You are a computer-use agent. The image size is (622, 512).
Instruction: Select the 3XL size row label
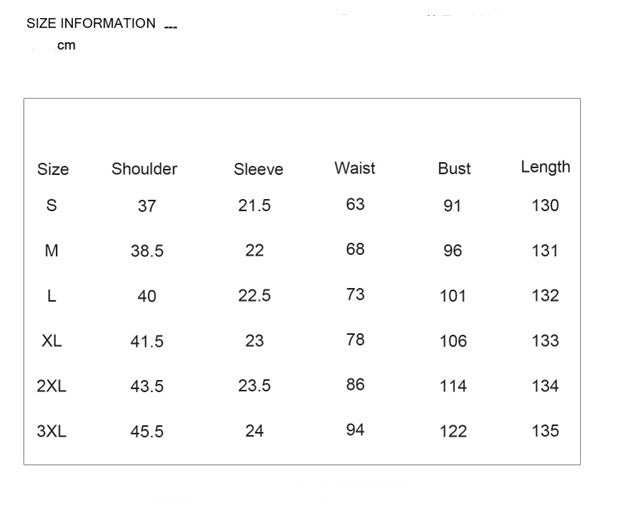[52, 431]
